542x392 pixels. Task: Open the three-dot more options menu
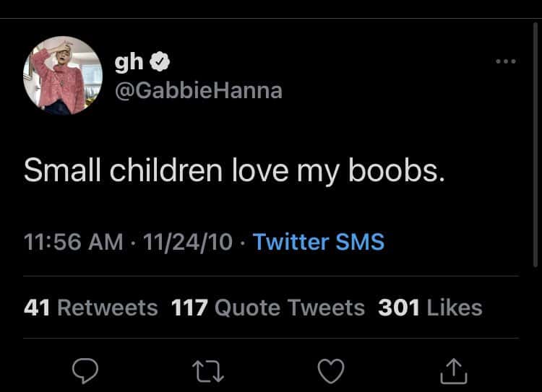[506, 62]
